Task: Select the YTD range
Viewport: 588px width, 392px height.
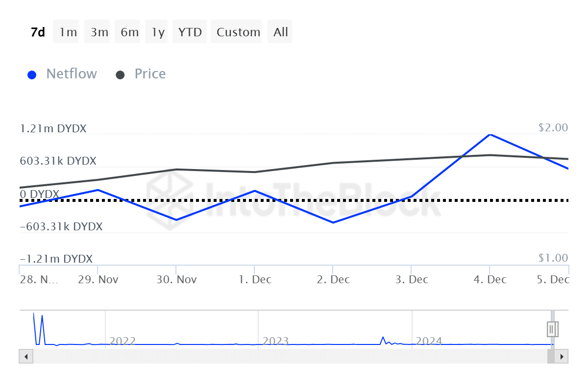Action: pyautogui.click(x=190, y=31)
